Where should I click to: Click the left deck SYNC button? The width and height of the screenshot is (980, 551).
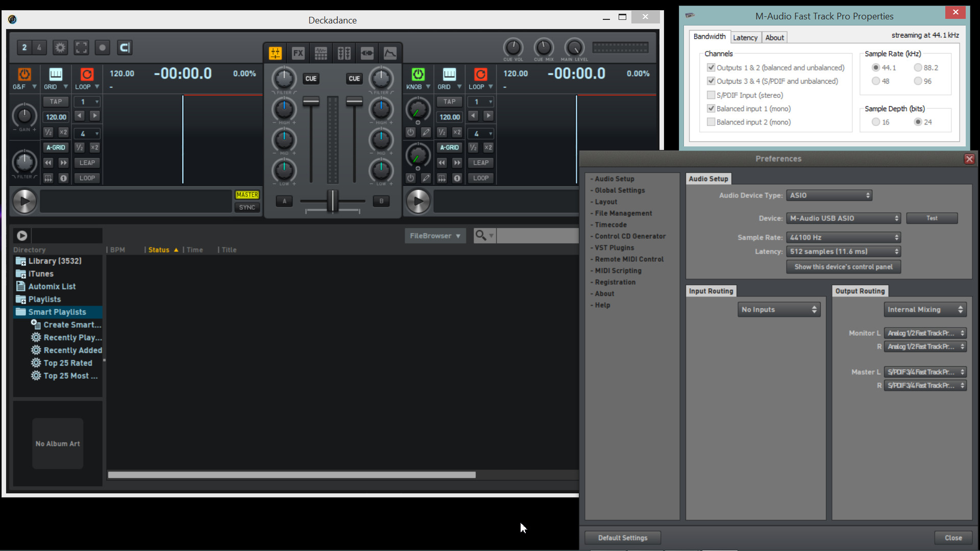[247, 208]
